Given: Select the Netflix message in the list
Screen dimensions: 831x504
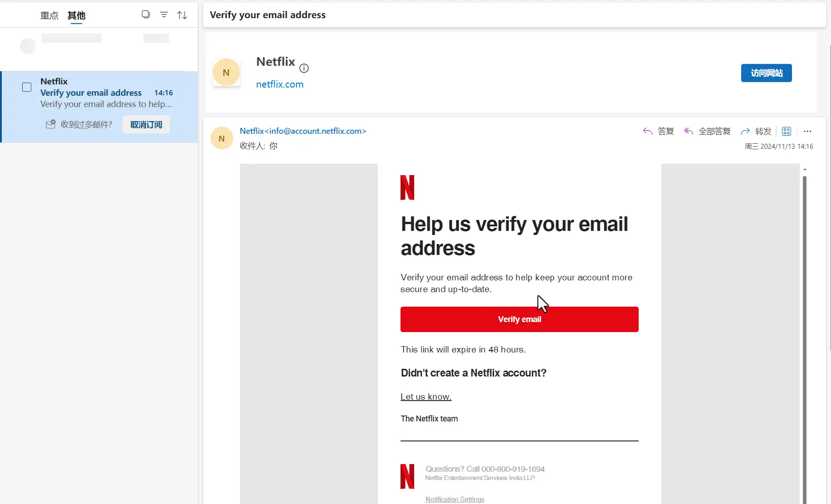Looking at the screenshot, I should (100, 107).
